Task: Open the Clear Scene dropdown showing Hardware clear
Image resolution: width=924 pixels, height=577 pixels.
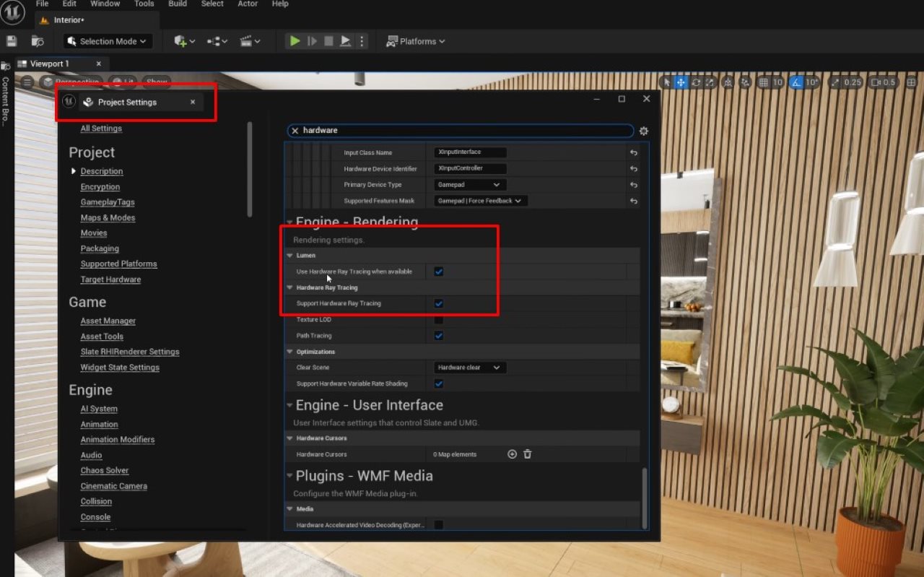Action: 469,368
